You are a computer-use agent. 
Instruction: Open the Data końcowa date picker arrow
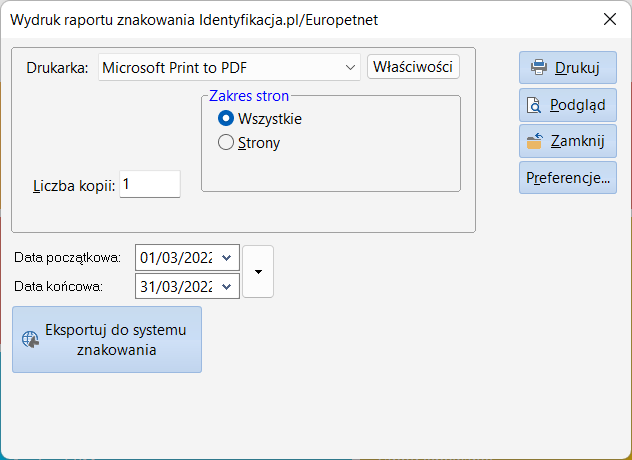pos(227,286)
